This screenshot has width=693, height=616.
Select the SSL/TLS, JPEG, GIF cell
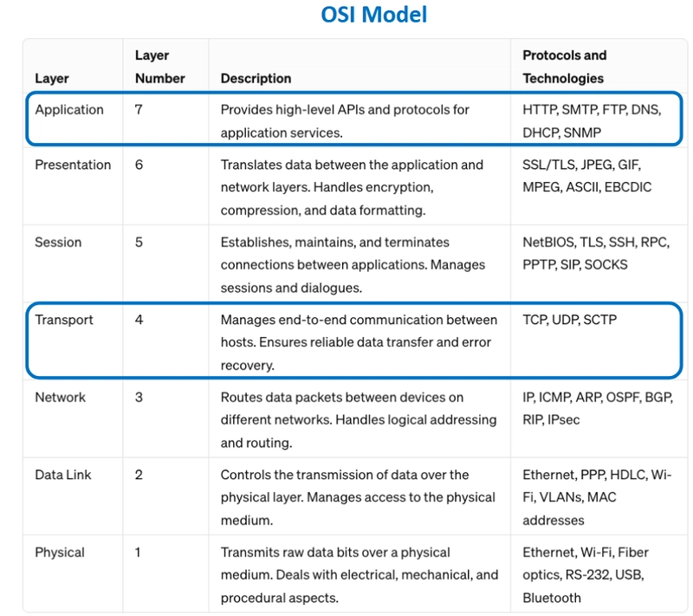pyautogui.click(x=587, y=176)
